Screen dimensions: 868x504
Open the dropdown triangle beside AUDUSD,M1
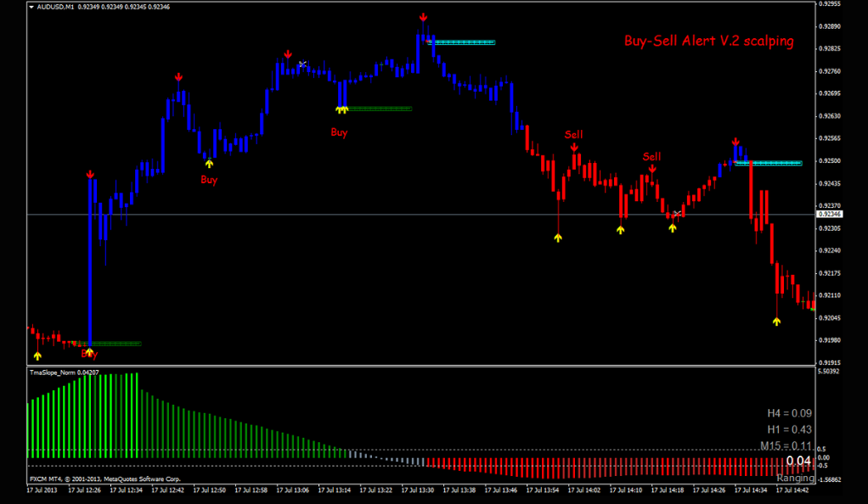click(x=31, y=7)
